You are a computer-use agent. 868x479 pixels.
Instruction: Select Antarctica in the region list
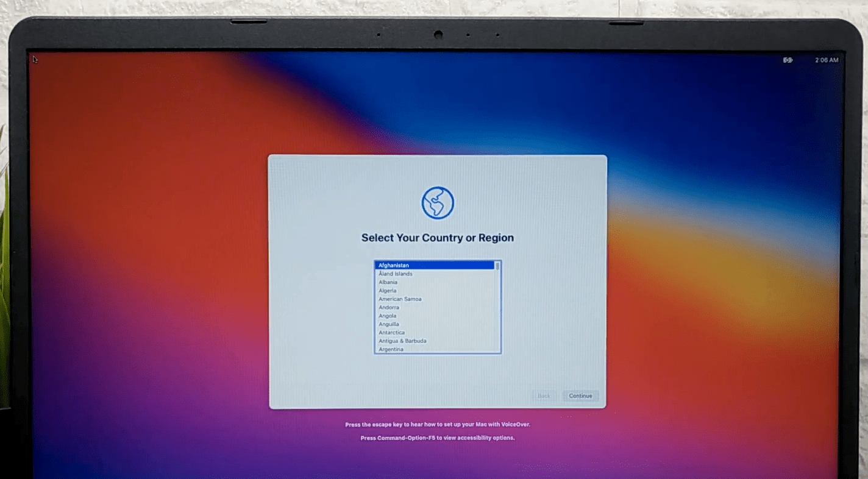coord(435,333)
